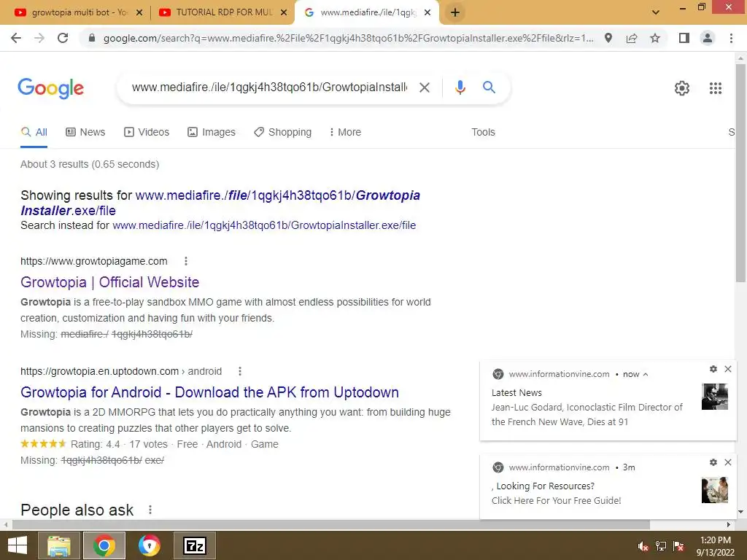
Task: Open the Chrome profile avatar menu
Action: click(708, 38)
